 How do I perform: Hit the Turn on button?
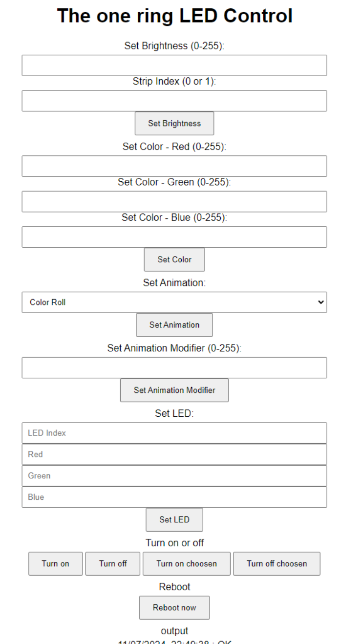(56, 563)
